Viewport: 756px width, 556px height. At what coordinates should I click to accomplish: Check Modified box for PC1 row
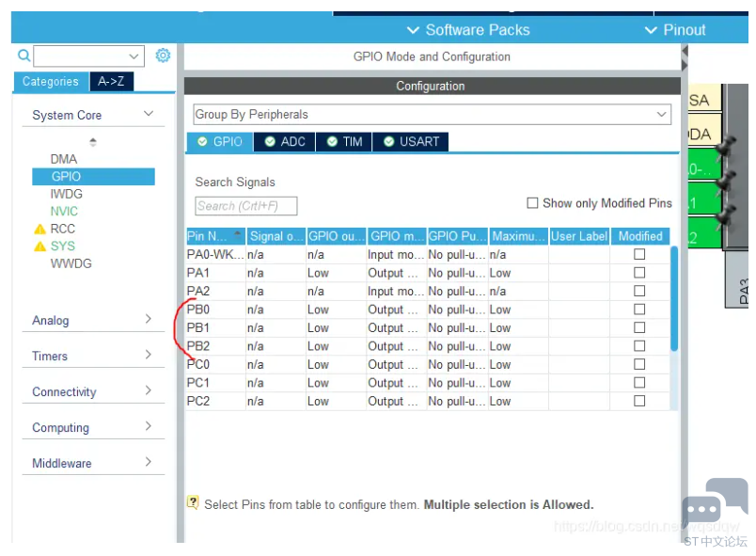(639, 382)
